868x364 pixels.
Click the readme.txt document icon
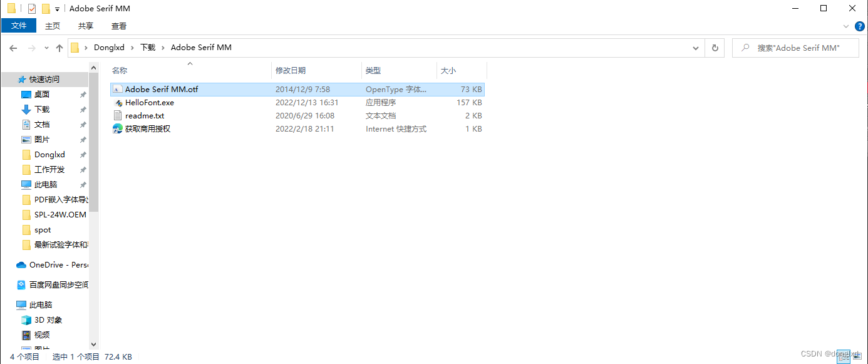click(117, 116)
